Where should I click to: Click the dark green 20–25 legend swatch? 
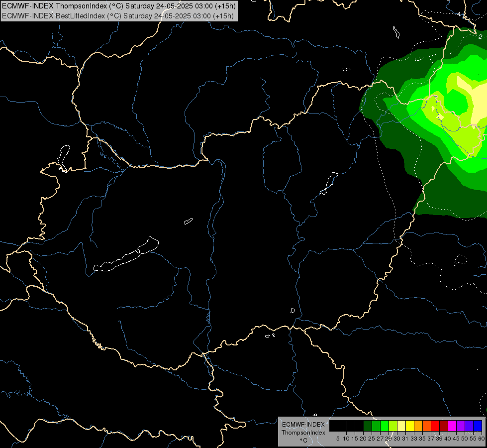pyautogui.click(x=368, y=426)
